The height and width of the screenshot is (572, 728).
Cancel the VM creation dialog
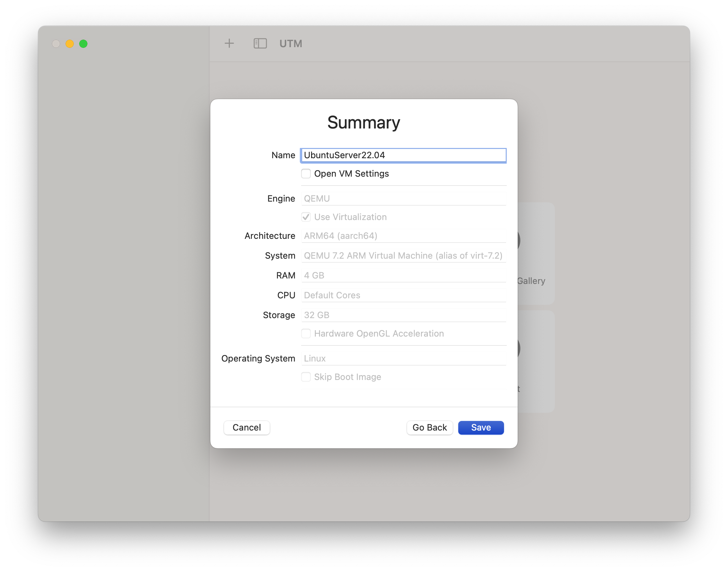pos(247,427)
